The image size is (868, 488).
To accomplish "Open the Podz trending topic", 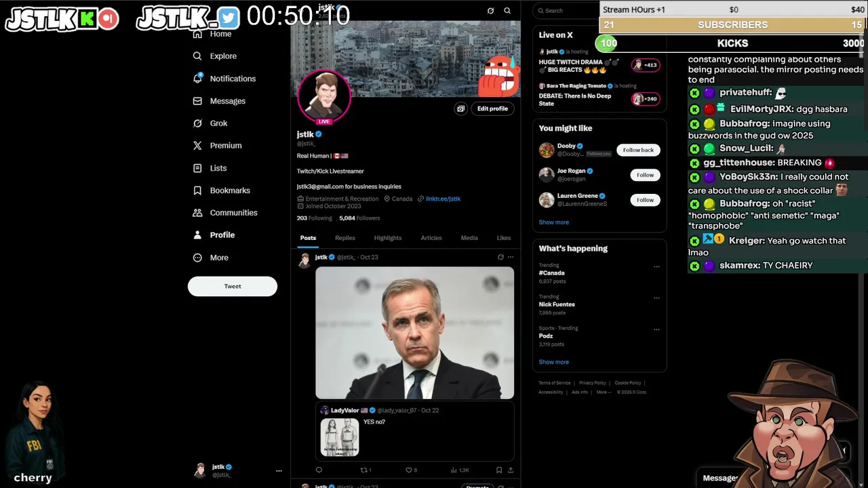I will tap(546, 336).
